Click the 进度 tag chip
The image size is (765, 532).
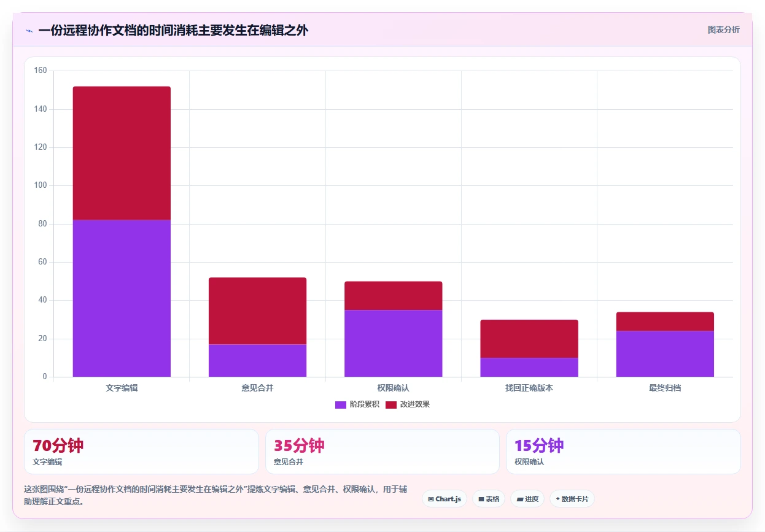(527, 499)
